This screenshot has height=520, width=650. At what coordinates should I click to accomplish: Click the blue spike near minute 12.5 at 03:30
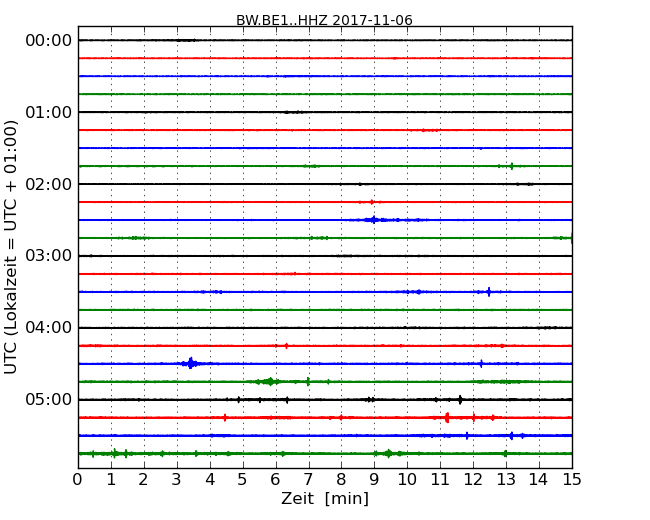(489, 292)
